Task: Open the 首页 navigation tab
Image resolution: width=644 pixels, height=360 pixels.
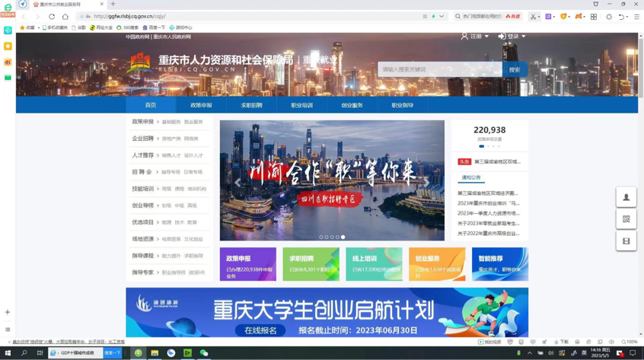Action: [151, 105]
